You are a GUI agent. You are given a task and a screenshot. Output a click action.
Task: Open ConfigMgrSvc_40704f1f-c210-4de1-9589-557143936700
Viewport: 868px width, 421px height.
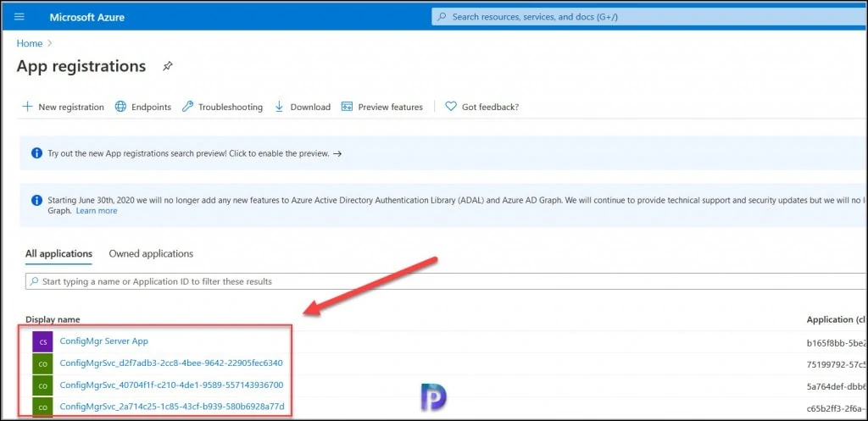click(171, 385)
